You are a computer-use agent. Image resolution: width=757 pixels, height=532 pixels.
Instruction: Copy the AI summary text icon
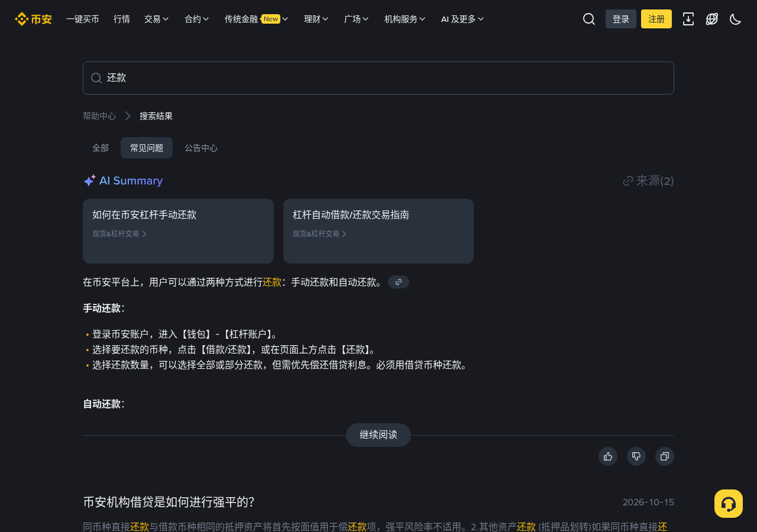[x=665, y=456]
